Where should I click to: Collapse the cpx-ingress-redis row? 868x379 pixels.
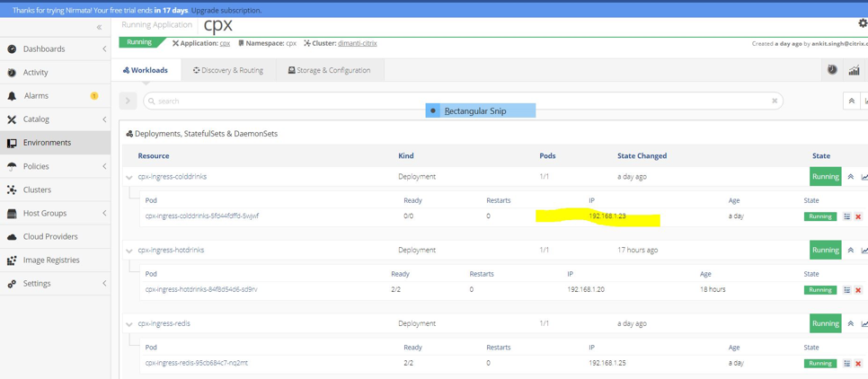(129, 324)
